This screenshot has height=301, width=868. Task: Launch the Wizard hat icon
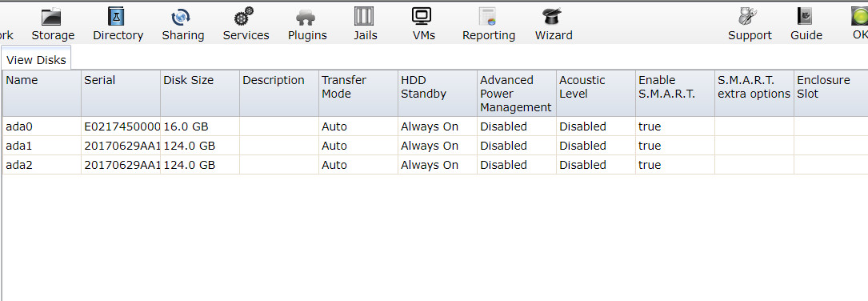tap(552, 16)
